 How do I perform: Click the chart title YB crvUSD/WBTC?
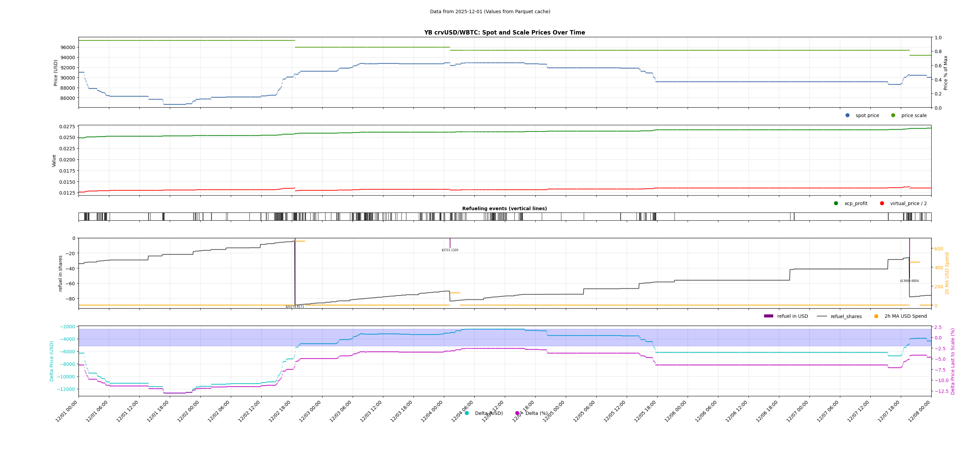[x=505, y=33]
